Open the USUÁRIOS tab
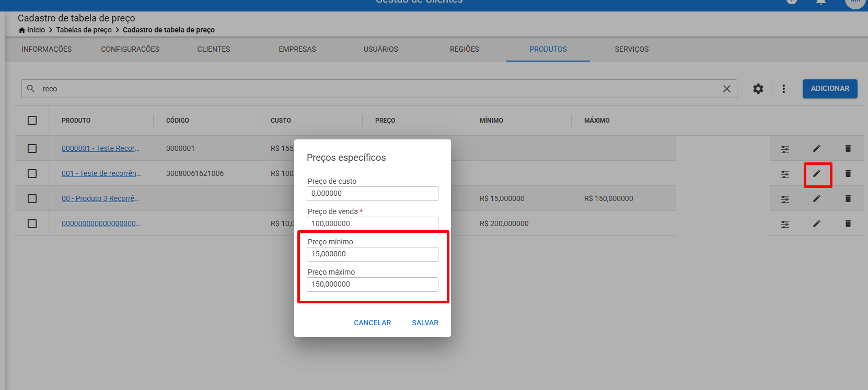 coord(381,49)
